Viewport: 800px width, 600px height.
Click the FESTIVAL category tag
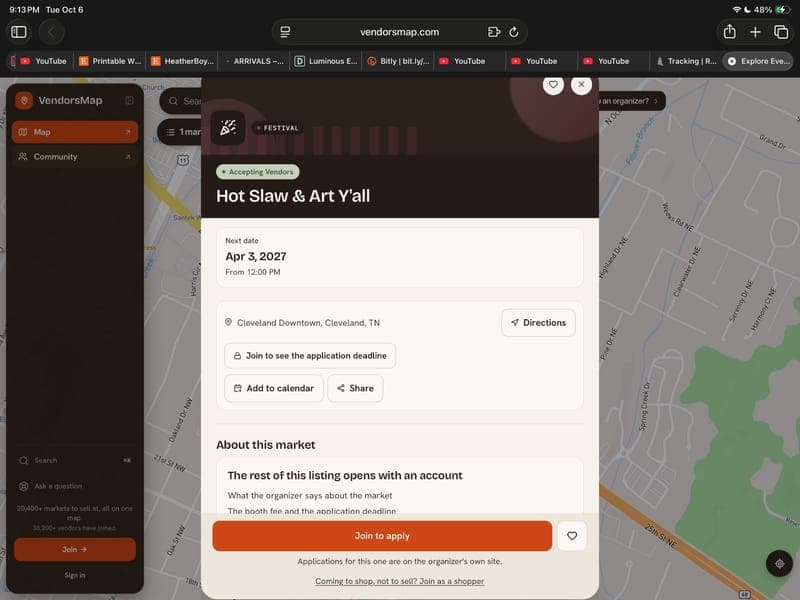pyautogui.click(x=278, y=128)
